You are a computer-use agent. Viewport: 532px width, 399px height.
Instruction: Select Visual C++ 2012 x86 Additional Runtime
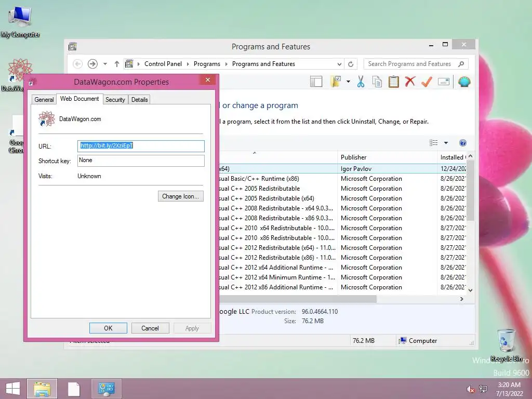coord(343,287)
